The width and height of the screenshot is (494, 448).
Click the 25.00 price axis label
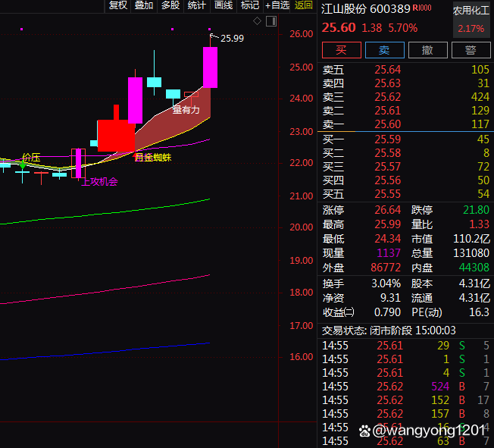(x=302, y=67)
